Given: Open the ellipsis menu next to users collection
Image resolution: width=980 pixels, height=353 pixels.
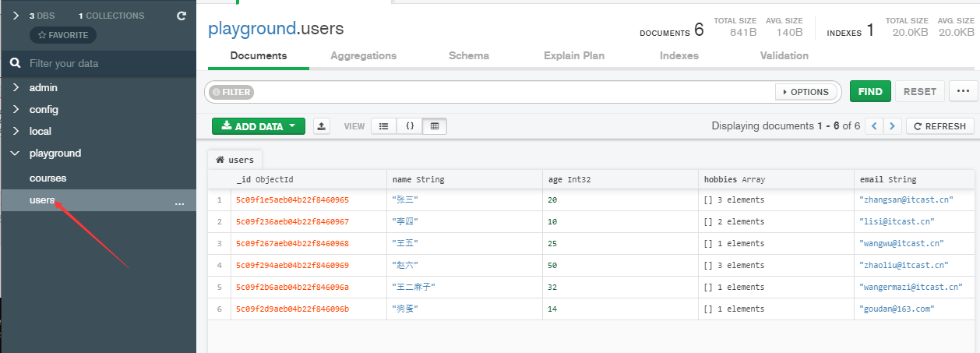Looking at the screenshot, I should tap(180, 203).
